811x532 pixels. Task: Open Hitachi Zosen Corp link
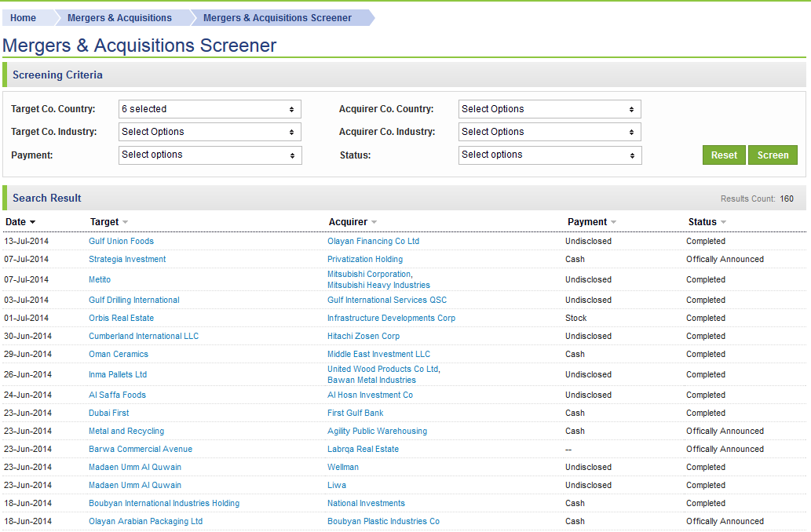coord(363,336)
